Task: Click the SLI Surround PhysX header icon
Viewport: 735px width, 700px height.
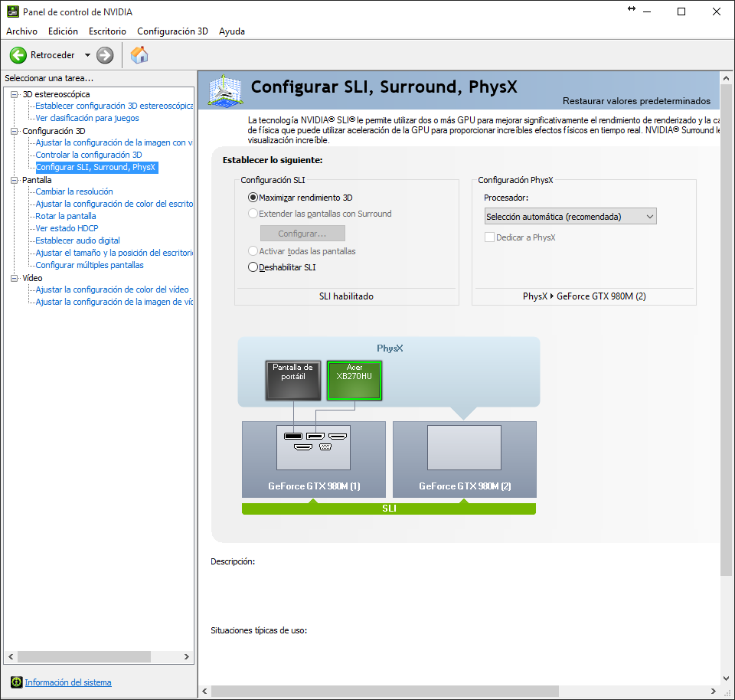Action: point(225,90)
